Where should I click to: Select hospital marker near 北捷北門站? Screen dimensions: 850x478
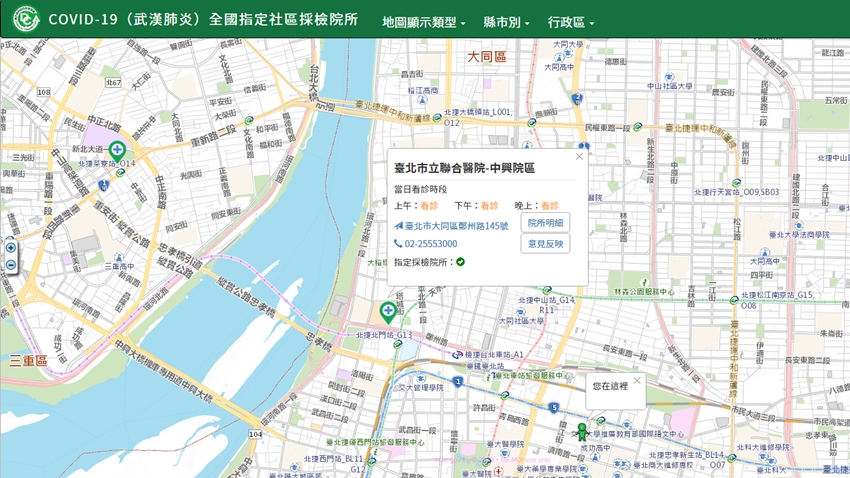[x=388, y=312]
